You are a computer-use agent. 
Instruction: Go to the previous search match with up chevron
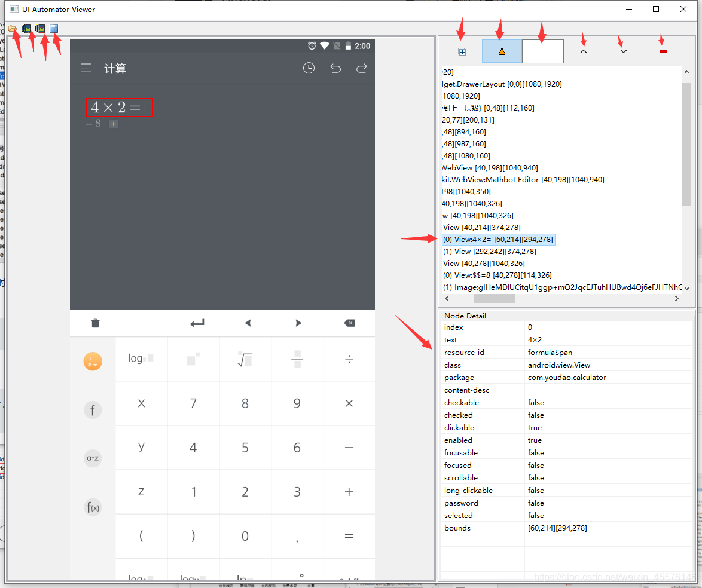[584, 51]
